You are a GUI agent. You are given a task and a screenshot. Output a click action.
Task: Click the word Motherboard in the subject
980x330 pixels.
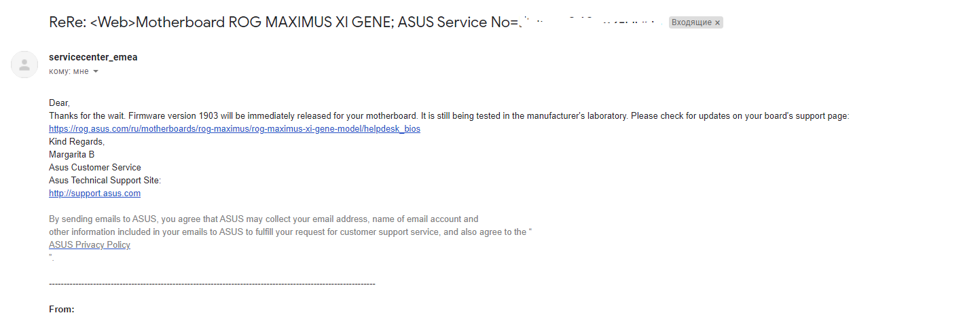pos(181,22)
